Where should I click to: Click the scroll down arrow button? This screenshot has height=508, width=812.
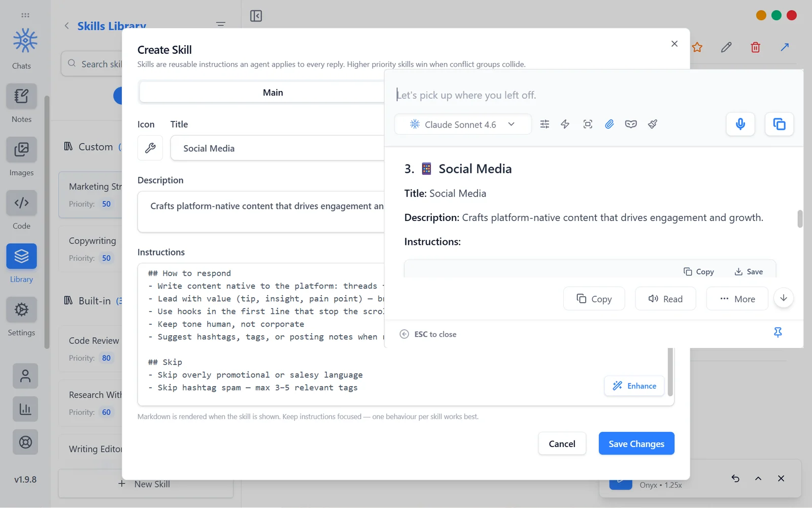(x=784, y=298)
